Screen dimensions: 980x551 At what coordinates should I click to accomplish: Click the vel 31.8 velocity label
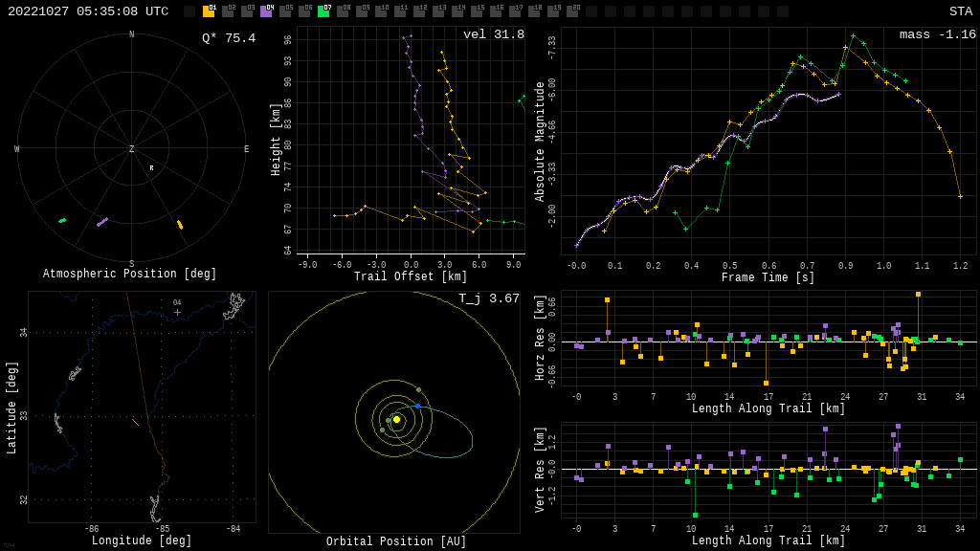493,34
